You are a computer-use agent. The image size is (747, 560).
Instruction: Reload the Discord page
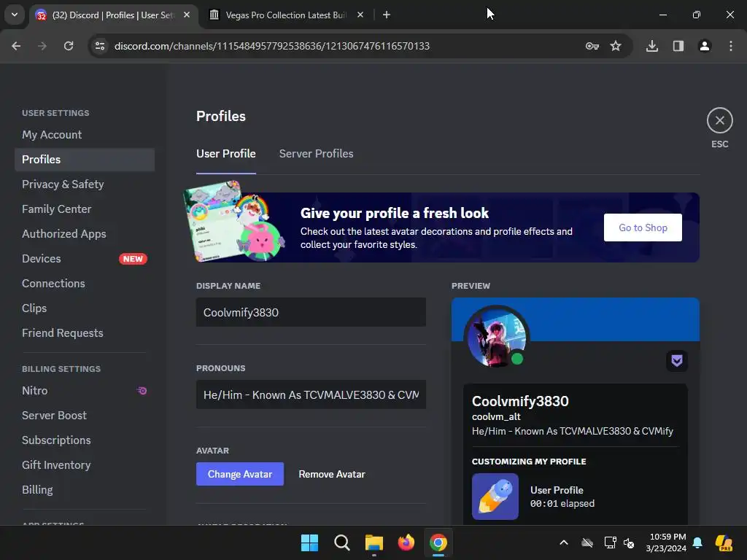coord(69,46)
